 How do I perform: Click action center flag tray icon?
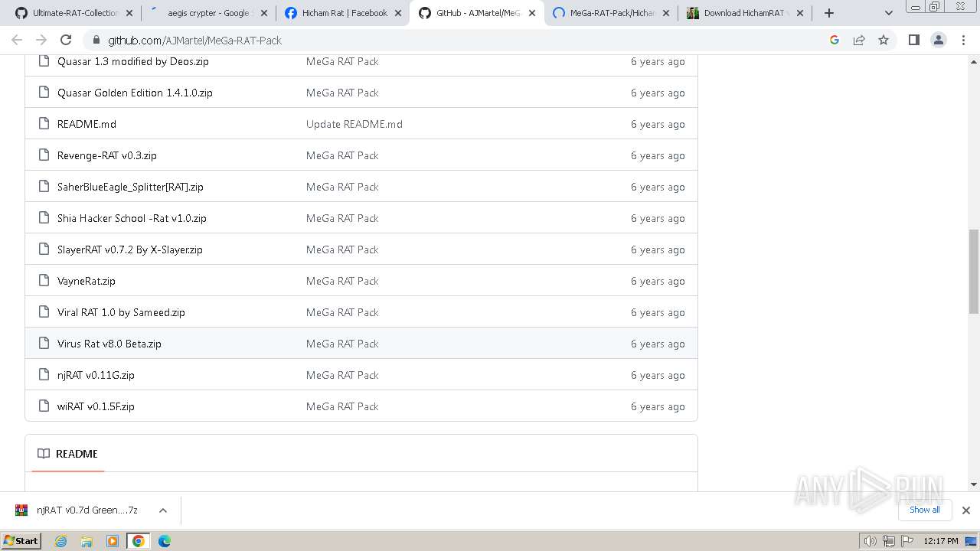tap(906, 541)
